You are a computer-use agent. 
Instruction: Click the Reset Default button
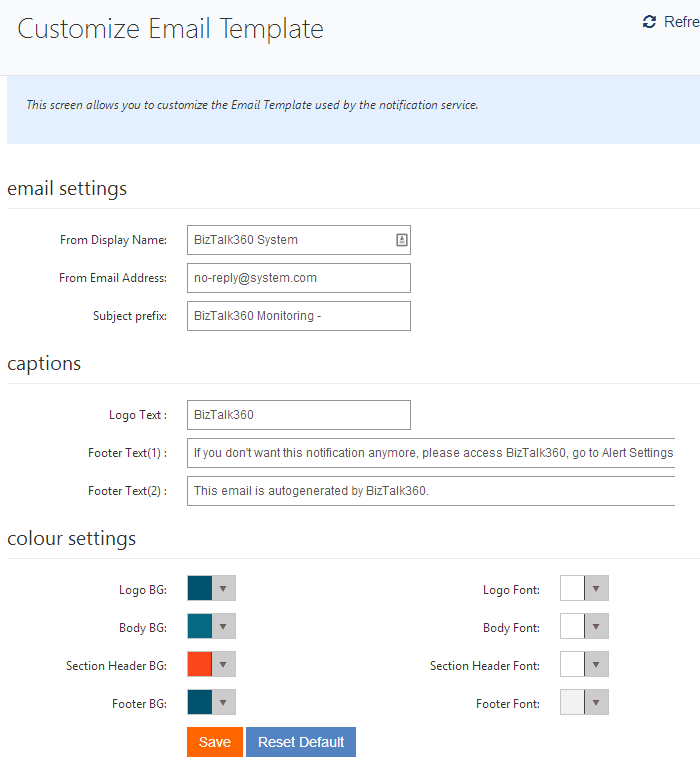300,742
